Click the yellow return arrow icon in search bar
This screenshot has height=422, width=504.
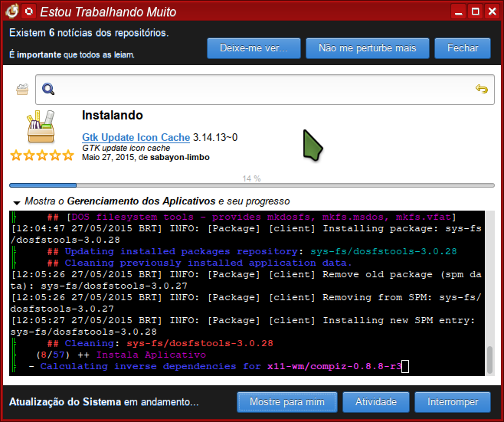click(482, 89)
